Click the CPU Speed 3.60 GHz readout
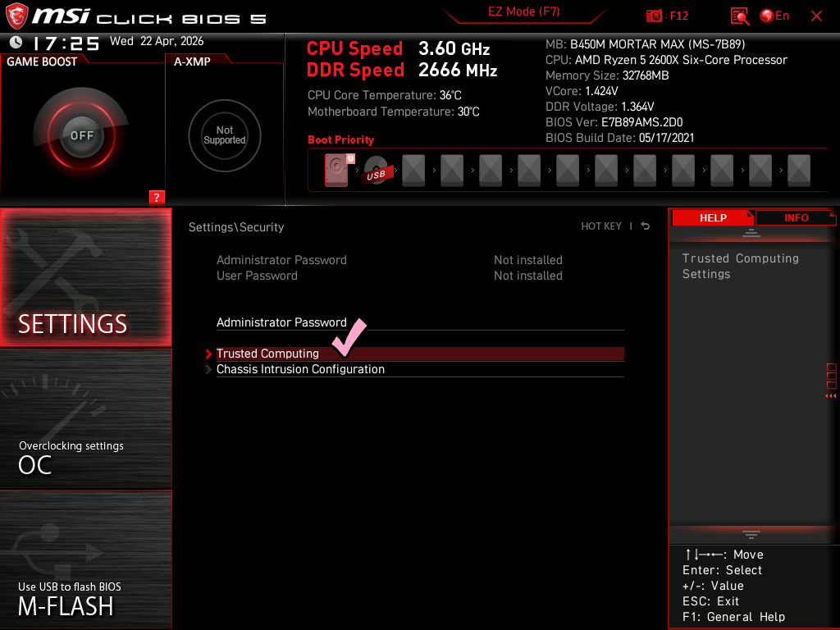 coord(398,48)
